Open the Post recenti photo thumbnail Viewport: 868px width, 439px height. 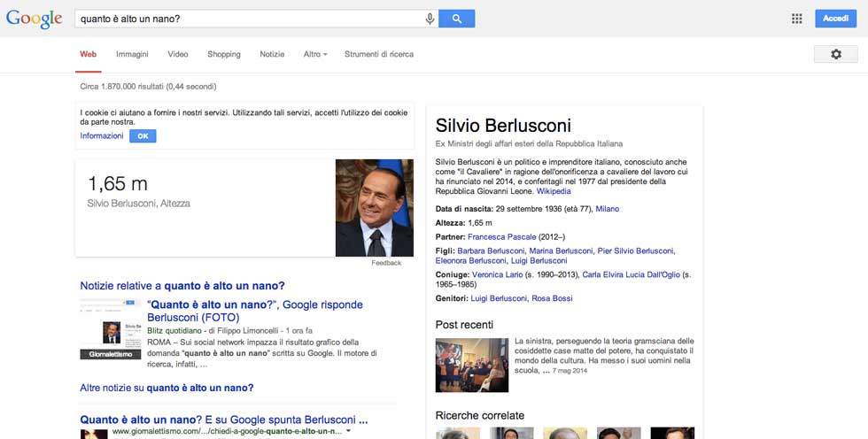[472, 365]
